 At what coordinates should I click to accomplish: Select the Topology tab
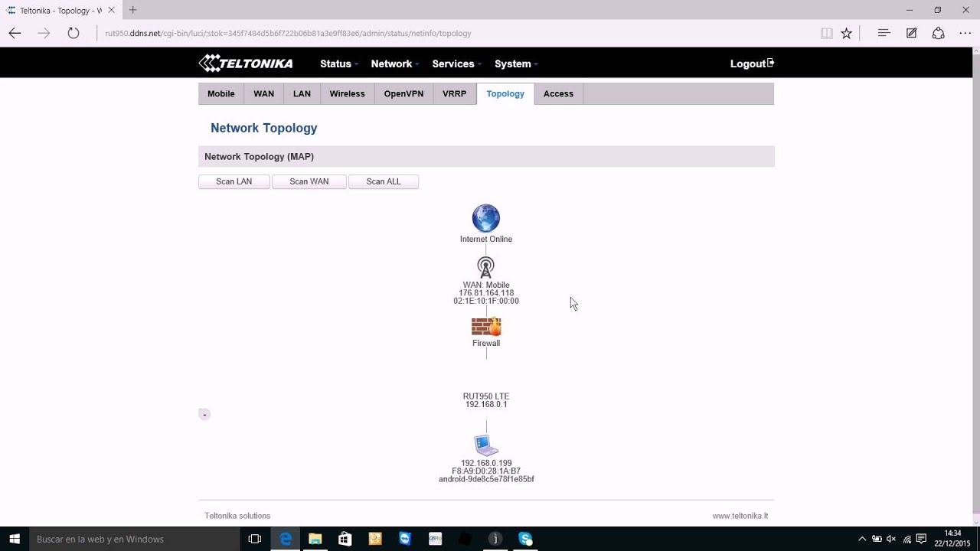[505, 93]
